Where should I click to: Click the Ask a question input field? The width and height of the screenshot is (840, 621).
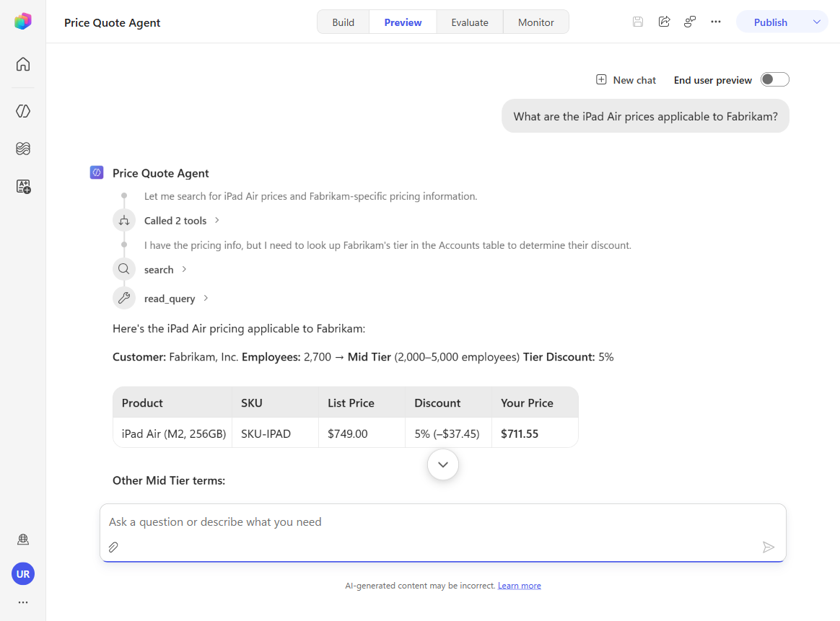click(x=442, y=522)
